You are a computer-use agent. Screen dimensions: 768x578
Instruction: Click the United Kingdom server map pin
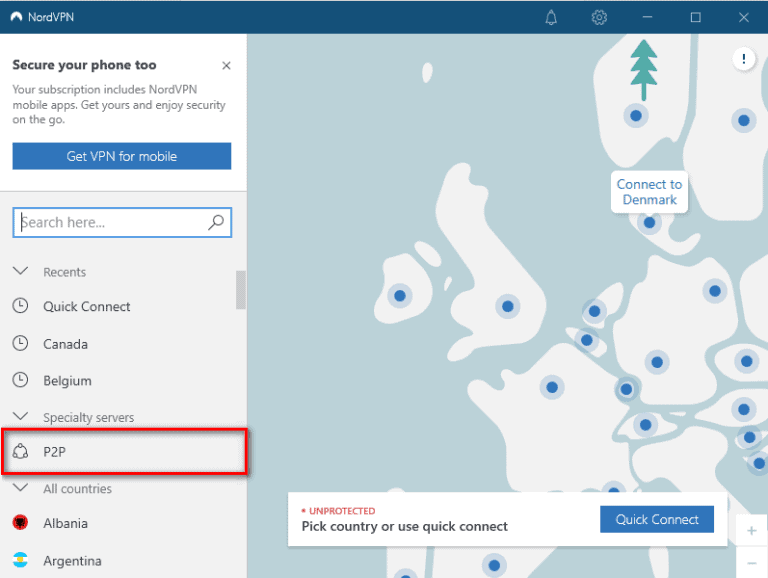click(x=507, y=307)
